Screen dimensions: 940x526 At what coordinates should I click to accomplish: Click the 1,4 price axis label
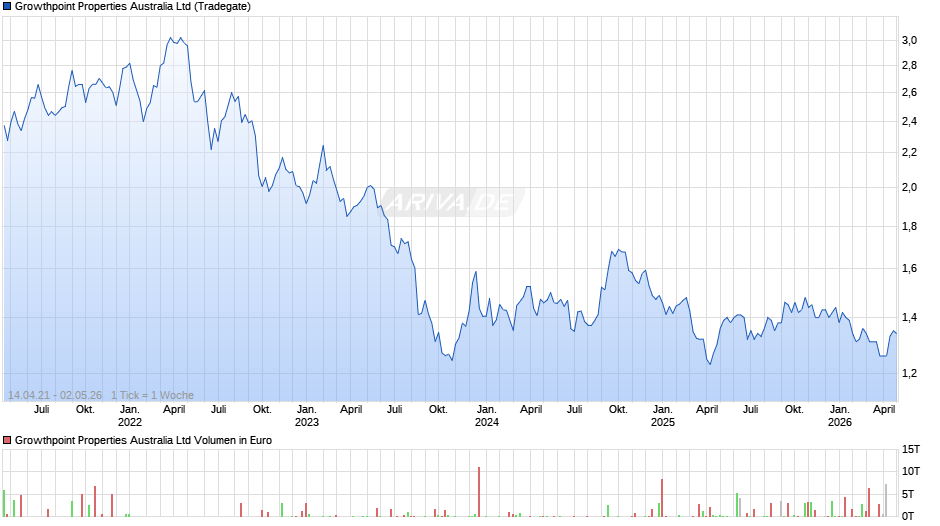pyautogui.click(x=909, y=317)
